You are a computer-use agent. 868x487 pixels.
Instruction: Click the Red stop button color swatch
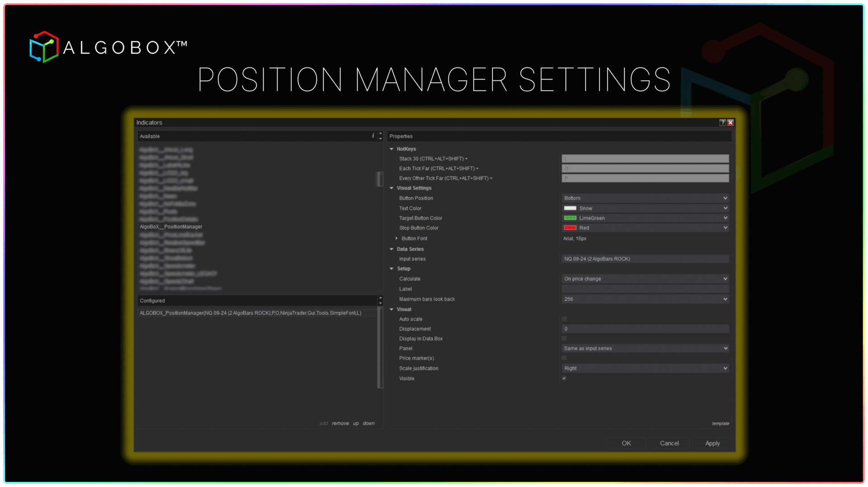coord(570,228)
